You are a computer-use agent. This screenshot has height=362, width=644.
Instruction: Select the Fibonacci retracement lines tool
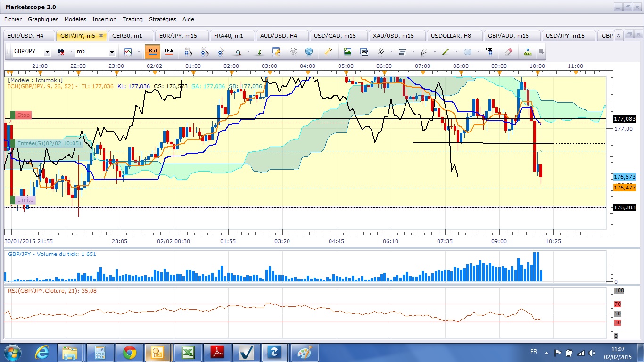402,51
